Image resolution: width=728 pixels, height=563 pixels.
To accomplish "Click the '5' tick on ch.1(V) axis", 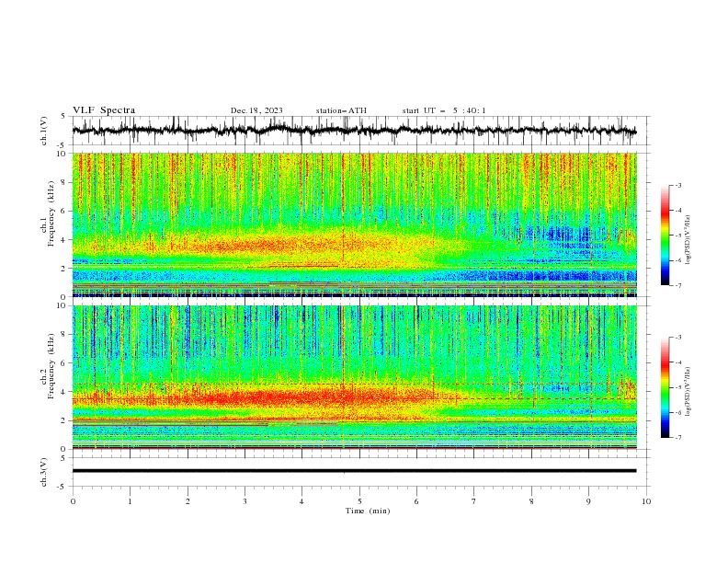I will [x=63, y=117].
